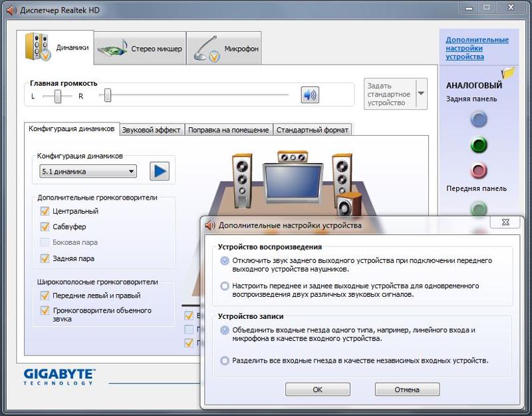Select separate all input jacks option

click(x=225, y=360)
